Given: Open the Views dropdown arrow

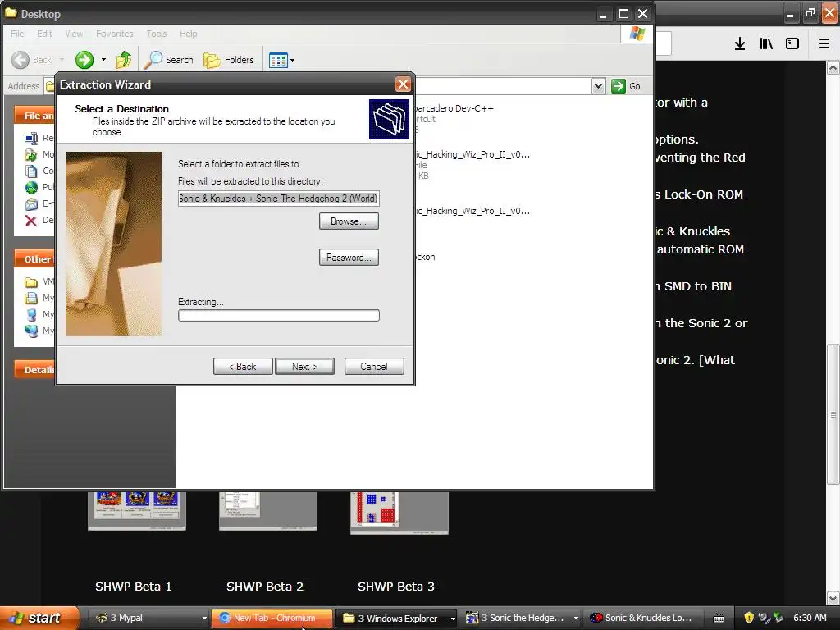Looking at the screenshot, I should pyautogui.click(x=293, y=60).
